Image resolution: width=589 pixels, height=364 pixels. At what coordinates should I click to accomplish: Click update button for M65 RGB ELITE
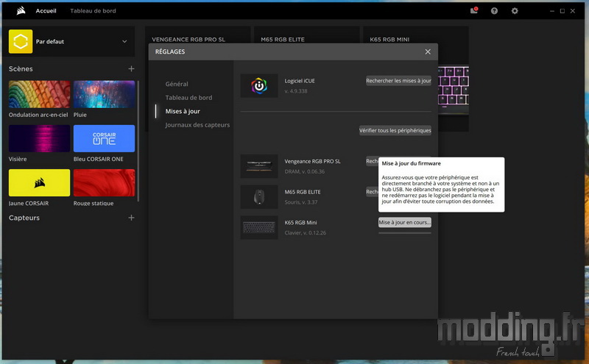[x=372, y=192]
